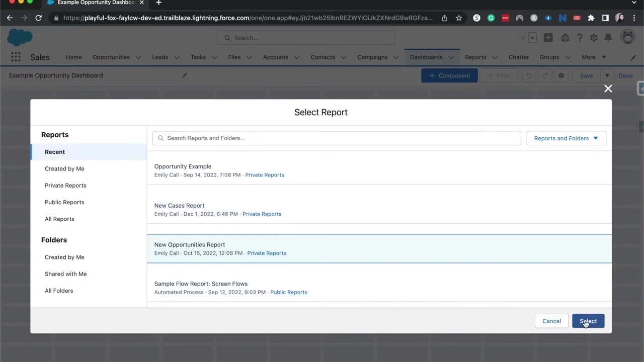The image size is (644, 362).
Task: Select Private Reports in sidebar
Action: [65, 186]
